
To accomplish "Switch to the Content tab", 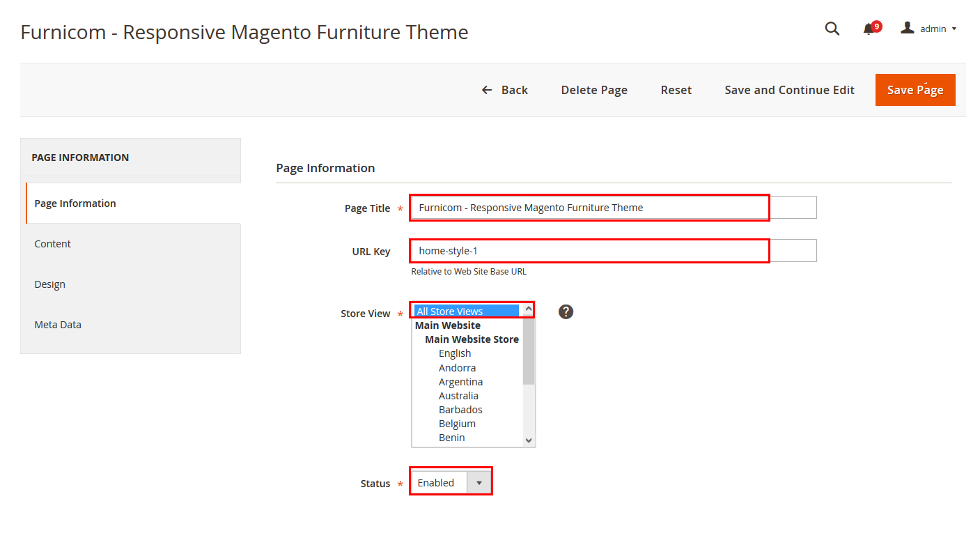I will (131, 244).
